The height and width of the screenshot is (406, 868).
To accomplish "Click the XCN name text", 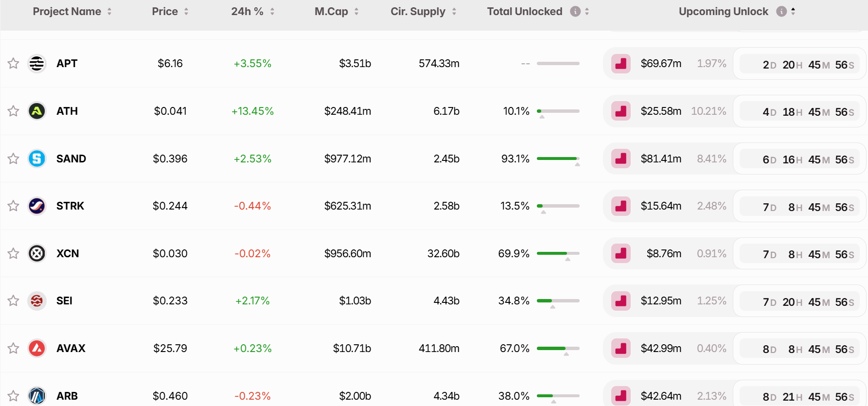I will point(68,253).
